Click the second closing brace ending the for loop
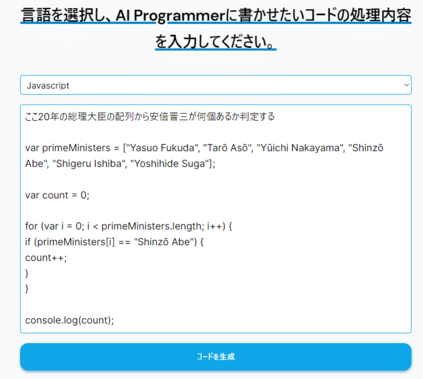Image resolution: width=423 pixels, height=379 pixels. (27, 289)
